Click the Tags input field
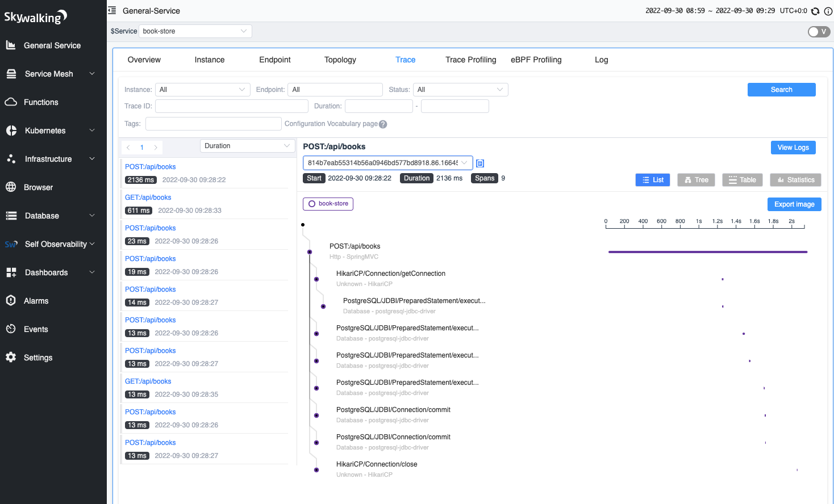 [214, 124]
